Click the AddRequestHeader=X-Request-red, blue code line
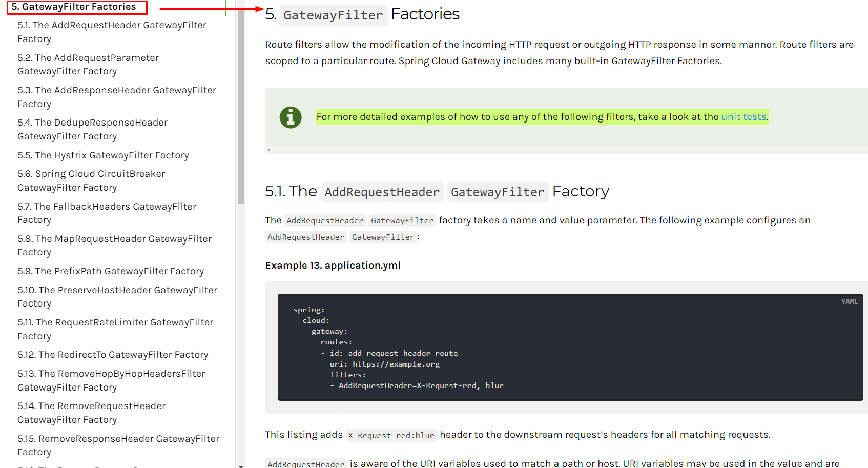This screenshot has width=868, height=468. click(417, 385)
